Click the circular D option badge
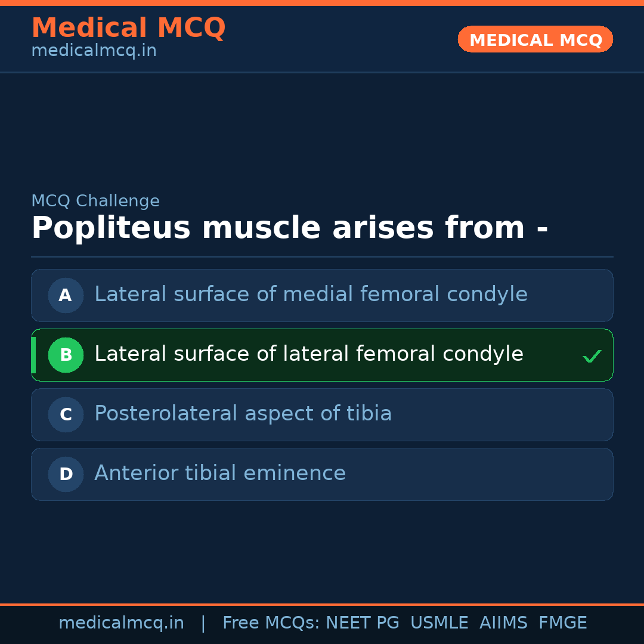This screenshot has height=644, width=644. point(66,474)
